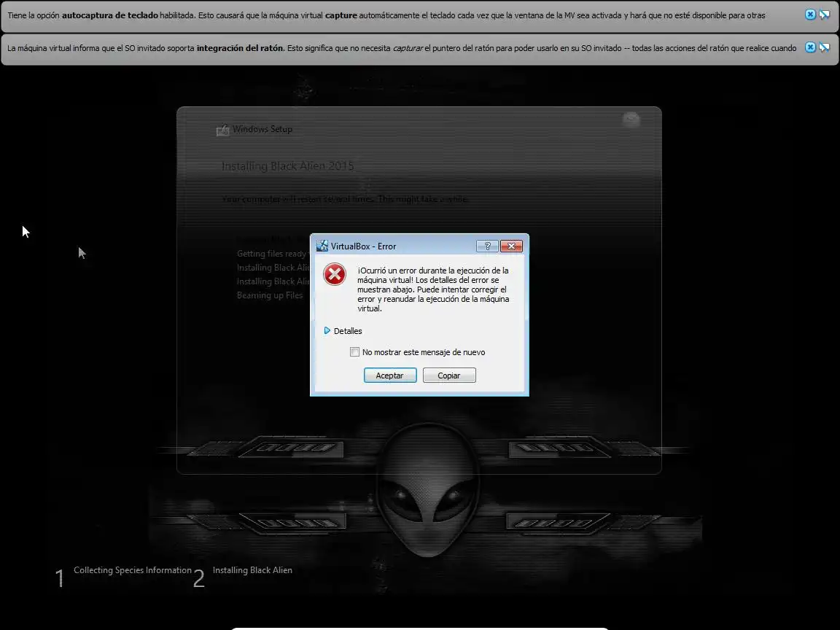Suppress the autocaptura de teclado notification permanently
The height and width of the screenshot is (630, 840).
825,15
